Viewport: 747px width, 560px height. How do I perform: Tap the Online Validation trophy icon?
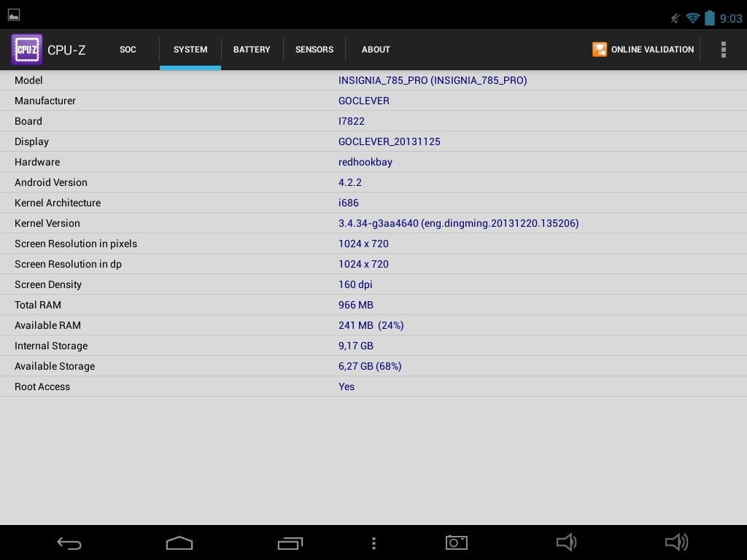(600, 50)
